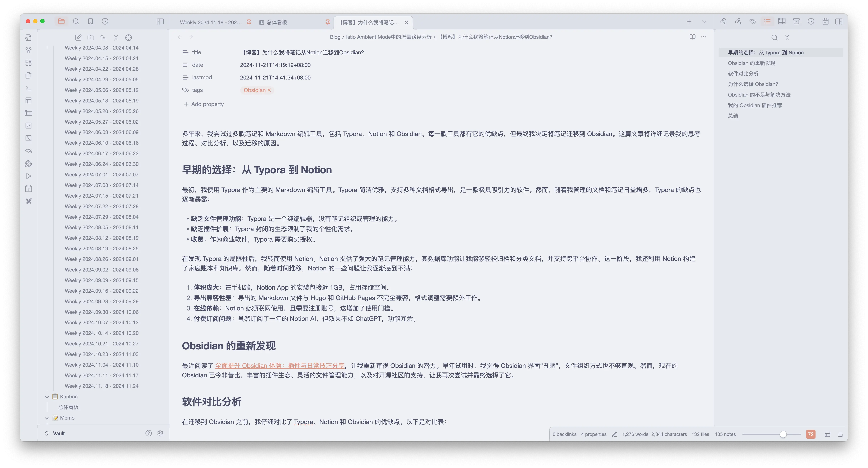This screenshot has width=868, height=468.
Task: Open note Weekly 2024.07.01 - 2024.07.07
Action: [x=101, y=174]
